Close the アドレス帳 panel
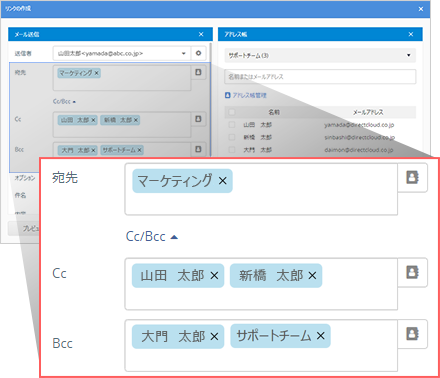This screenshot has height=378, width=440. [x=411, y=34]
